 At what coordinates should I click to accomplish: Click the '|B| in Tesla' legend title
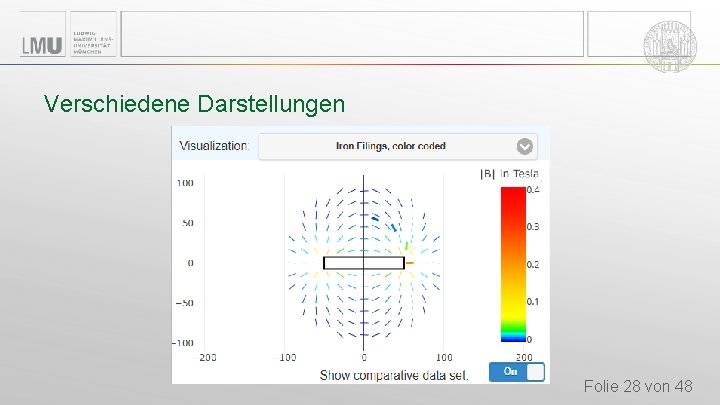509,174
